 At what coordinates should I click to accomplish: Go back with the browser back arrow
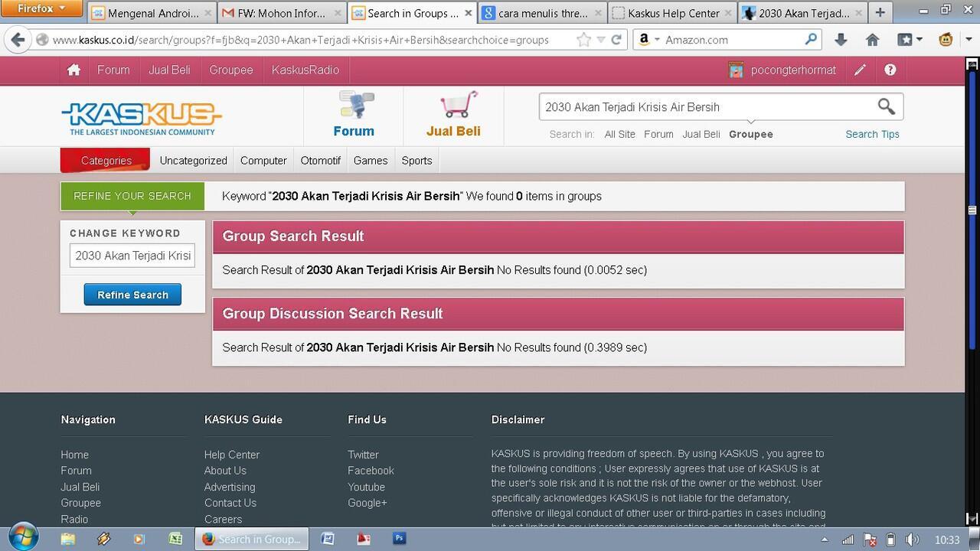pyautogui.click(x=18, y=40)
